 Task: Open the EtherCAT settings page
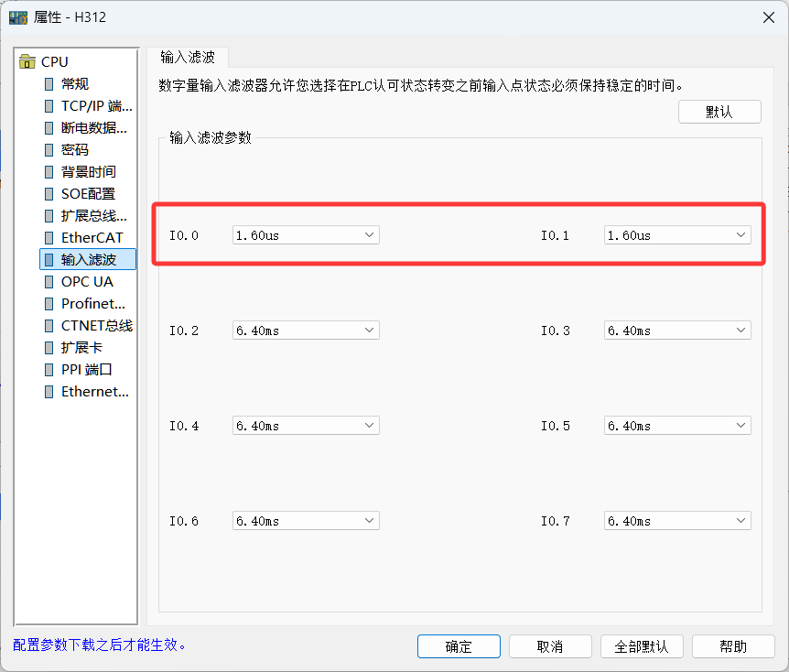pos(92,238)
